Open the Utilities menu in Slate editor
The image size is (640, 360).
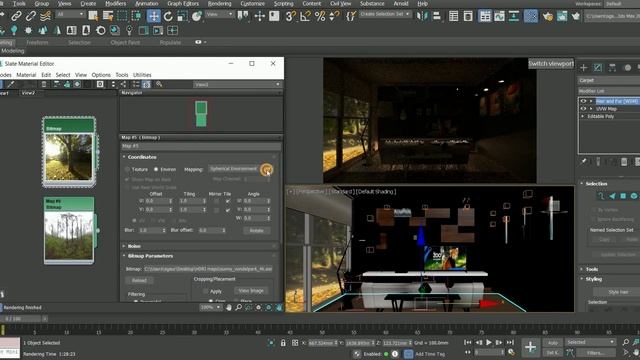(x=142, y=75)
